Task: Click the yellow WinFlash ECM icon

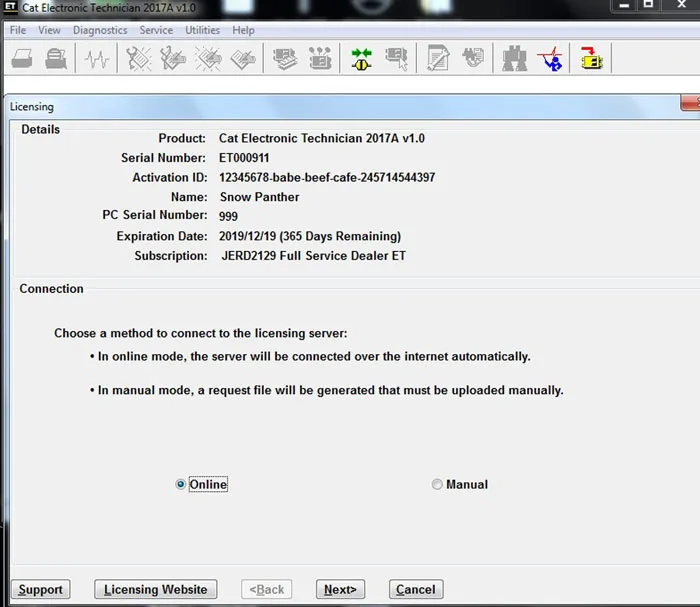Action: 592,58
